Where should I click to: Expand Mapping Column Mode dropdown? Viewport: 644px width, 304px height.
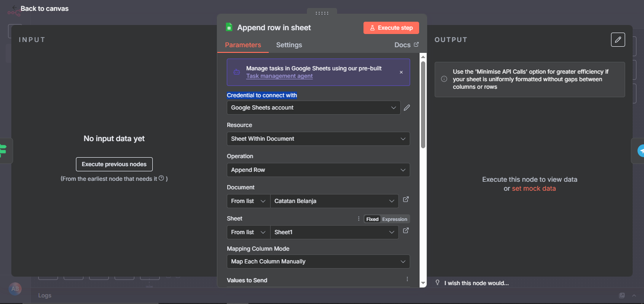point(318,262)
